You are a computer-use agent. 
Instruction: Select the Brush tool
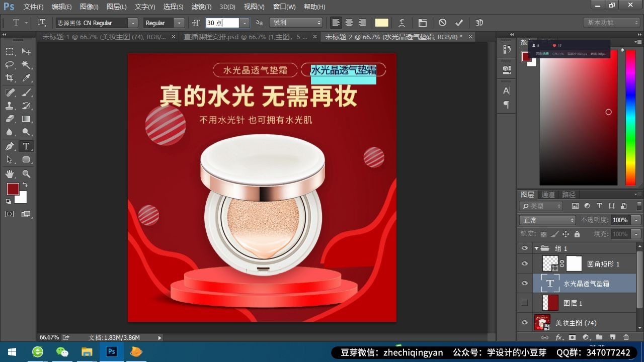(26, 93)
